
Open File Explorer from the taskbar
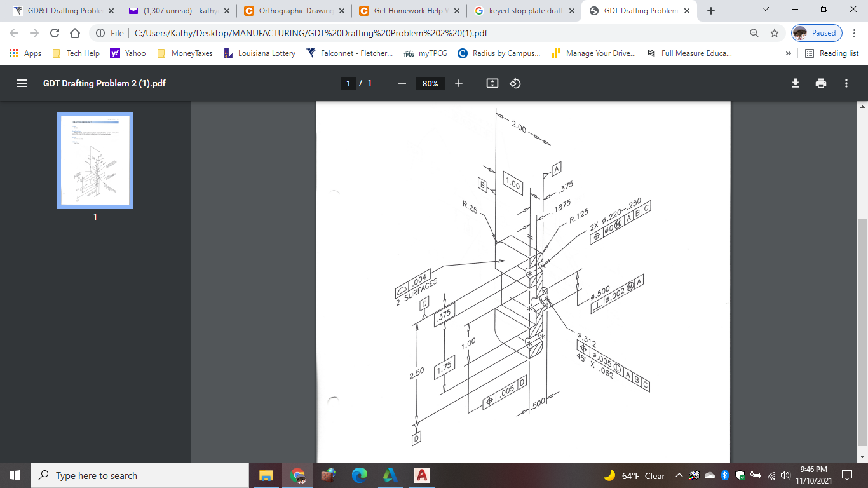click(x=266, y=475)
